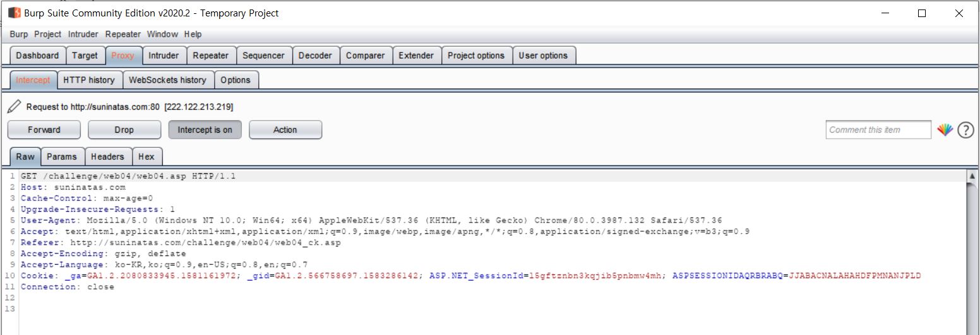Switch to the Repeater tab
Screen dimensions: 980x335
click(x=211, y=56)
